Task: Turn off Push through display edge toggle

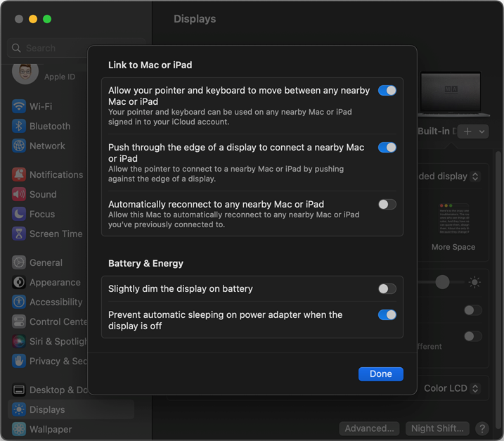Action: pos(387,148)
